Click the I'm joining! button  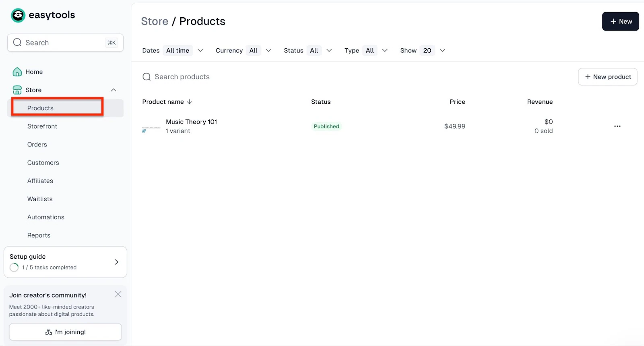click(x=65, y=332)
